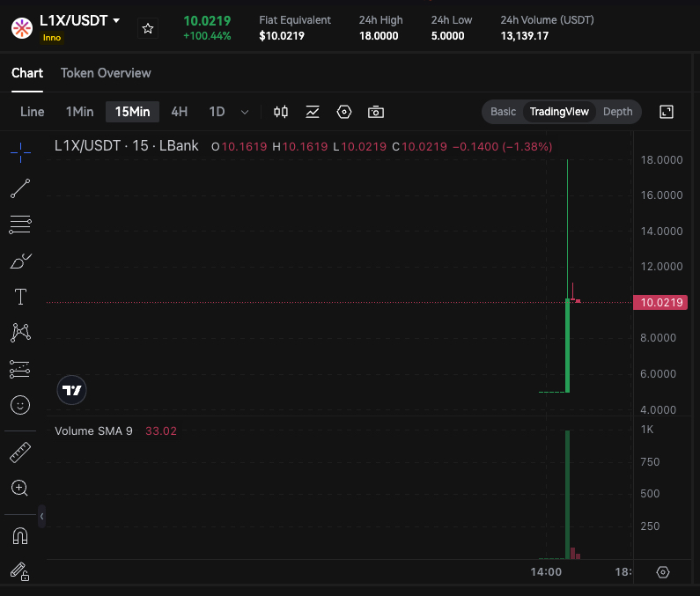Select the 4H timeframe
Image resolution: width=700 pixels, height=596 pixels.
coord(180,112)
